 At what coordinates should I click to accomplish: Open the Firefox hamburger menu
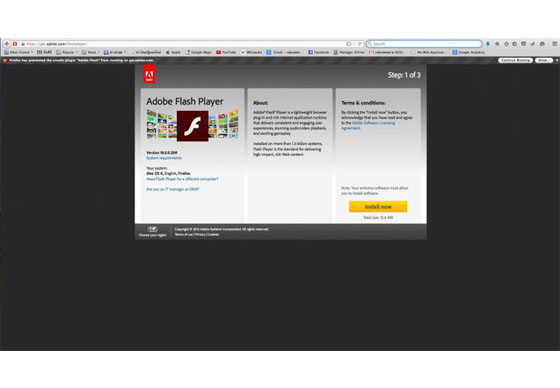pos(555,44)
